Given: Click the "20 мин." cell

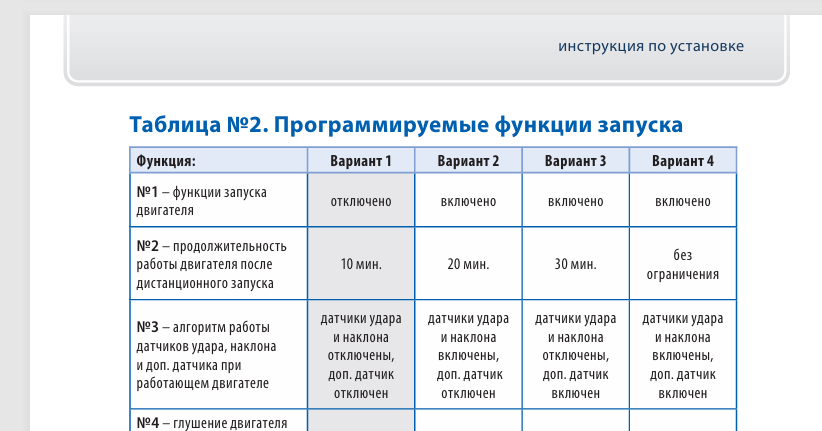Looking at the screenshot, I should (468, 264).
